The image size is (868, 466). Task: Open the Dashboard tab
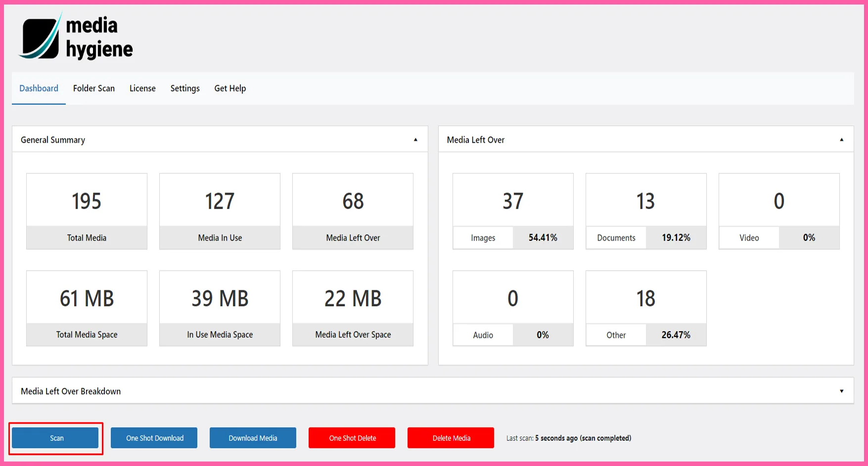pos(39,88)
